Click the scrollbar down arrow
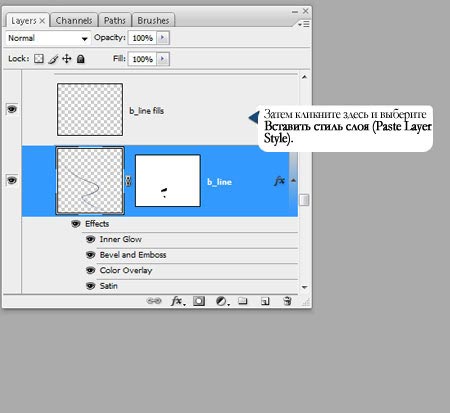The width and height of the screenshot is (450, 413). pyautogui.click(x=304, y=287)
